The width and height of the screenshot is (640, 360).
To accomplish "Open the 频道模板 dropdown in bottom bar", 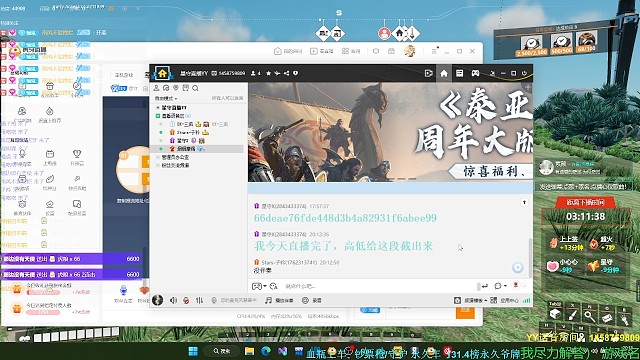I will 471,300.
